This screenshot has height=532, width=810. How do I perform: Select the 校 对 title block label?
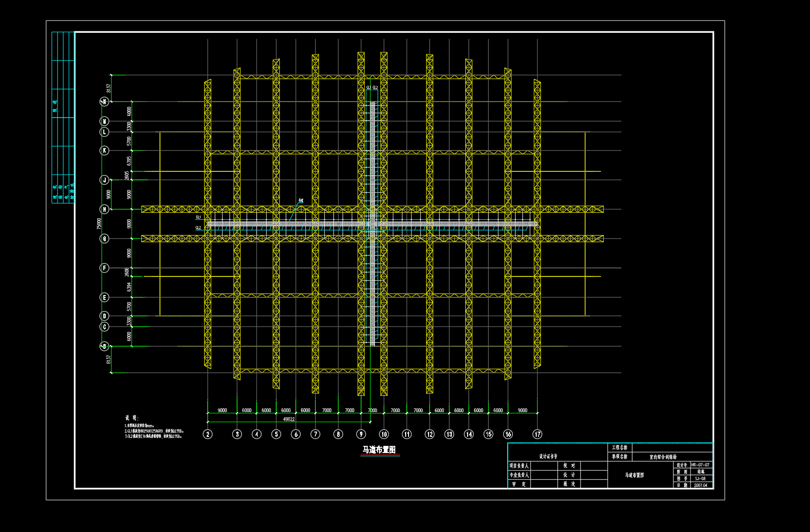pos(569,466)
